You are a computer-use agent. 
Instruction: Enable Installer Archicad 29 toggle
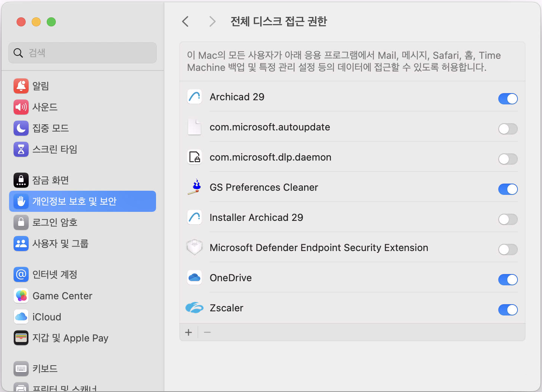508,219
